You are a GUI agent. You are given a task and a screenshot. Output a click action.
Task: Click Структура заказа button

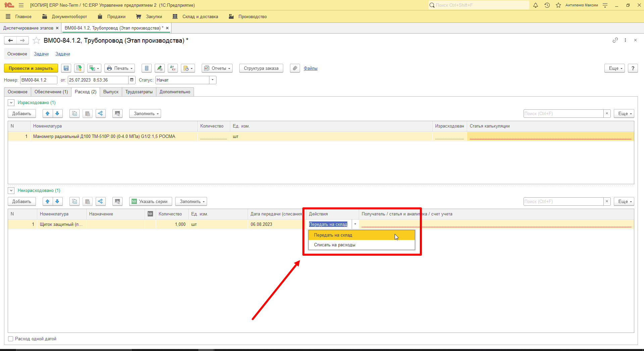[261, 68]
